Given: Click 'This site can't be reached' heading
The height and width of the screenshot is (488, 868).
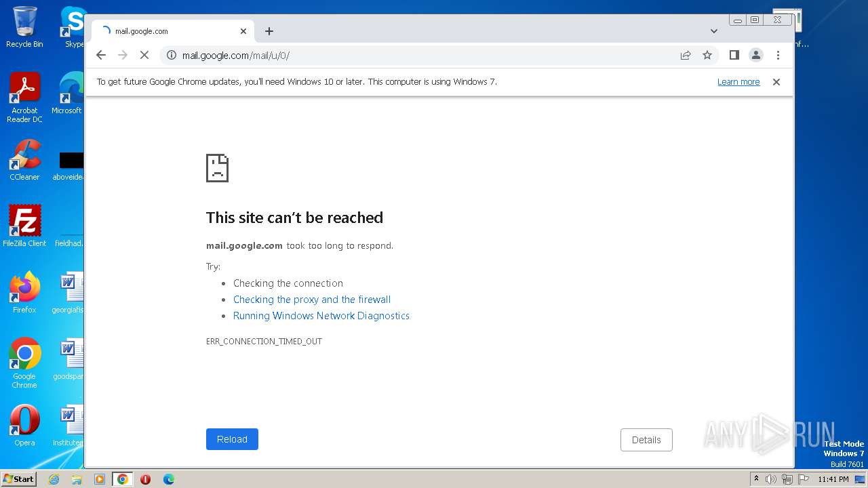Looking at the screenshot, I should 294,218.
